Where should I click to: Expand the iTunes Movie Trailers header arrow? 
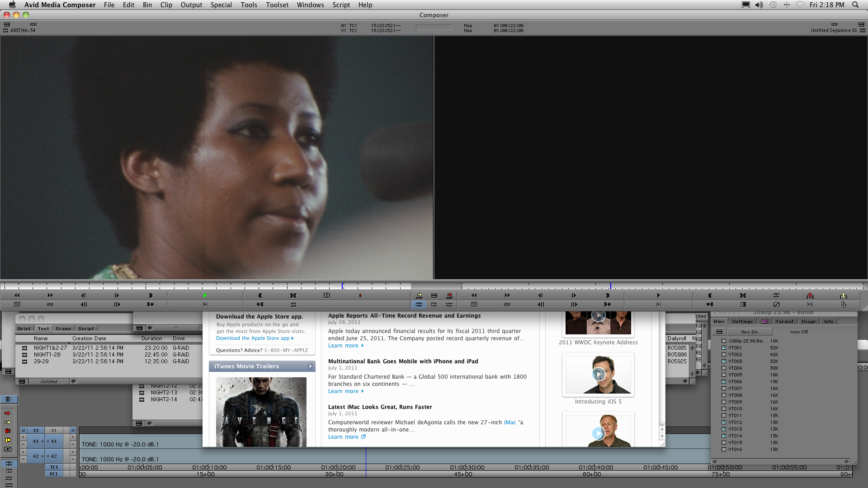tap(310, 366)
